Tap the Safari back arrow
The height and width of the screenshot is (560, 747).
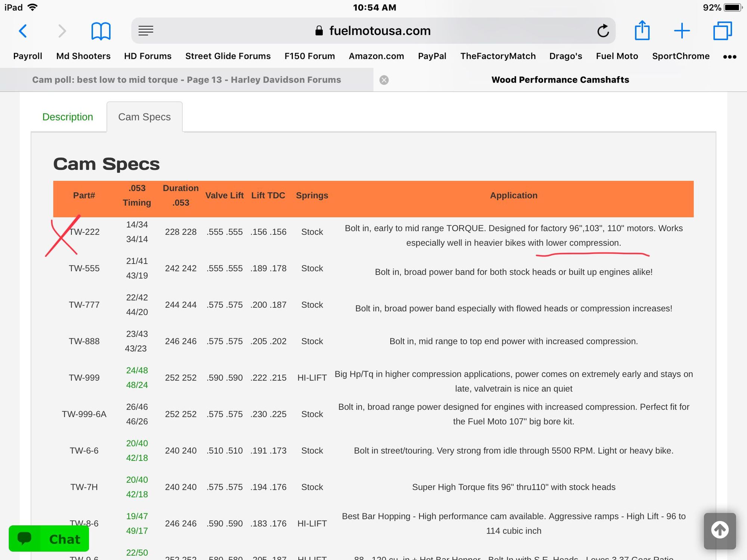pos(23,31)
